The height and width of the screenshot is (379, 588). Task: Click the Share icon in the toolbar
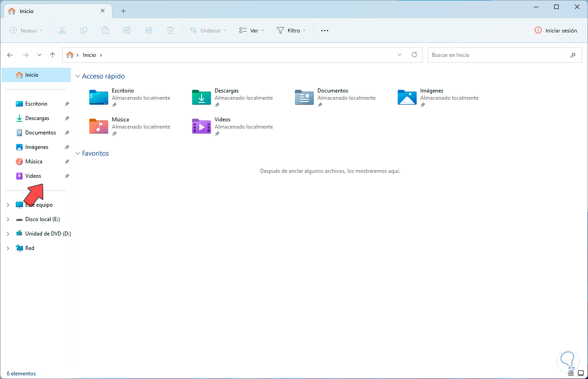[x=149, y=30]
